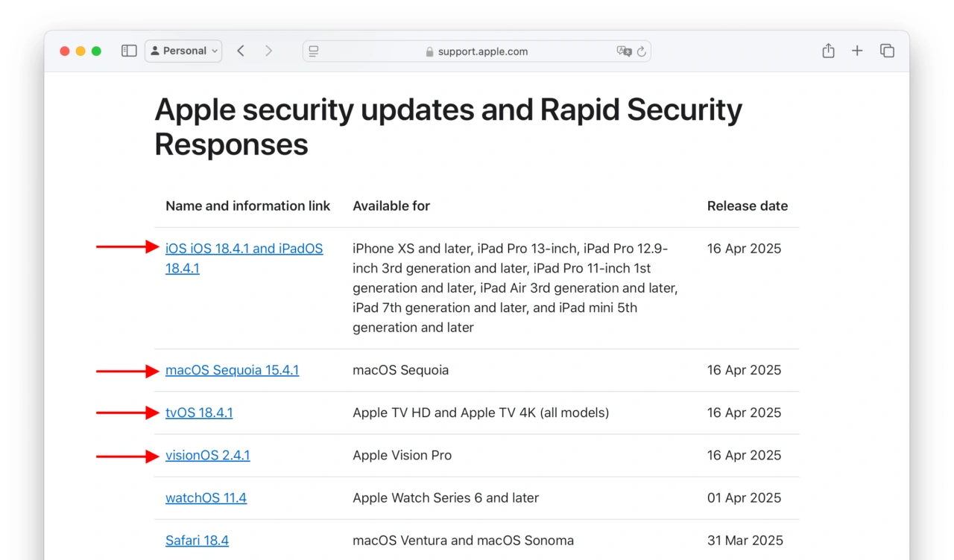
Task: Click the support.apple.com address field
Action: (482, 51)
